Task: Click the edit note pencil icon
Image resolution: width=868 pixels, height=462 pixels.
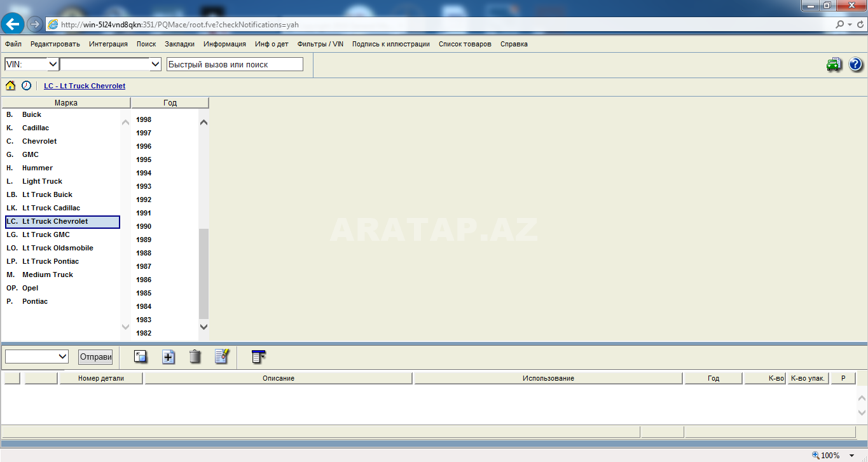Action: pos(222,357)
